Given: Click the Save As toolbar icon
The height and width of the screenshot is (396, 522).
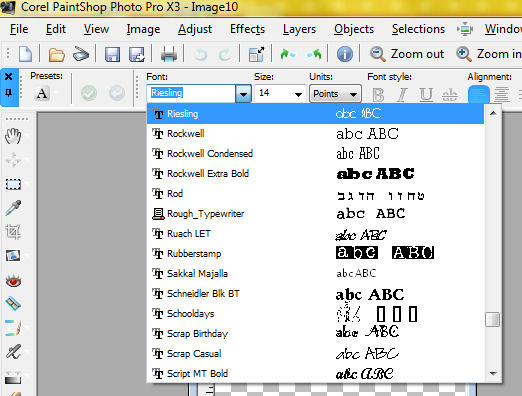Looking at the screenshot, I should coord(137,54).
